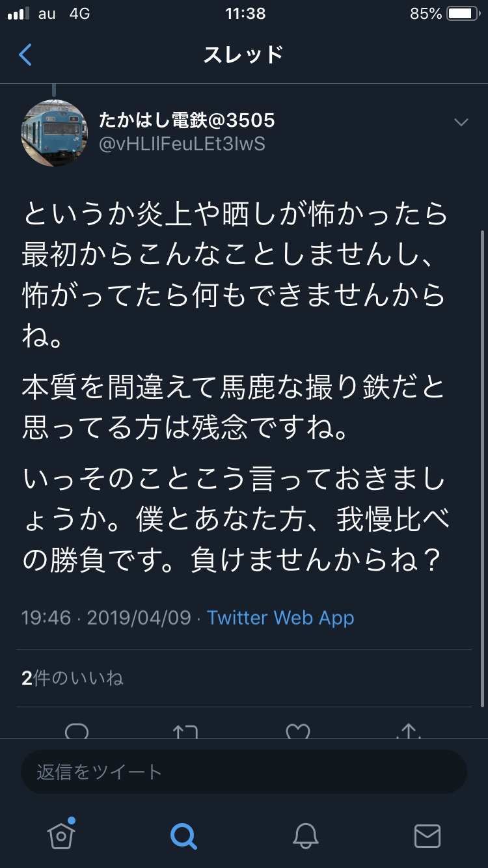Screen dimensions: 488x868
Task: Retweet this tweet with the arrows icon
Action: point(185,731)
